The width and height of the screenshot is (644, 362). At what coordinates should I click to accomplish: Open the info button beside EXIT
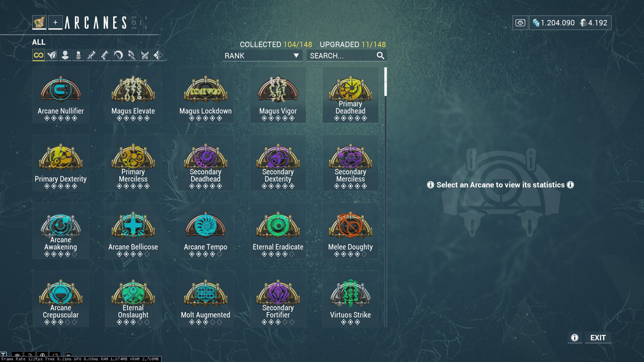click(575, 338)
